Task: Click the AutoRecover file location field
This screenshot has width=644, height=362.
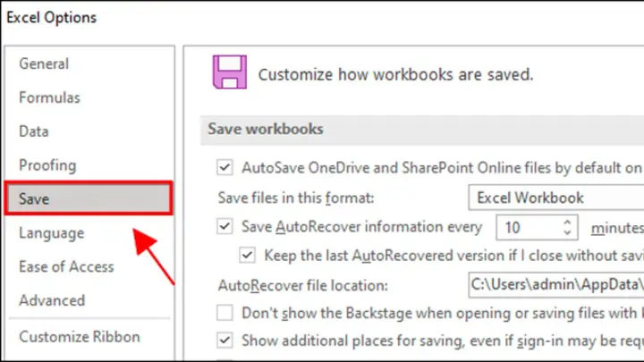Action: point(556,284)
